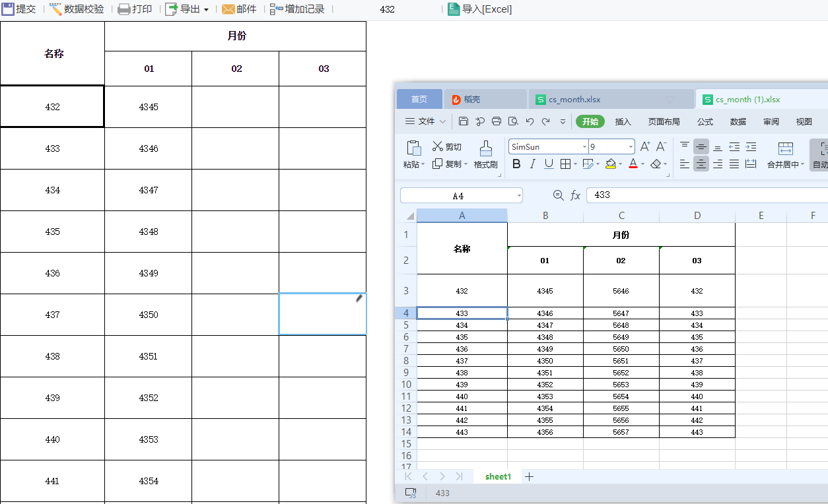Viewport: 828px width, 504px height.
Task: Run 数据校验 data validation
Action: coord(77,9)
